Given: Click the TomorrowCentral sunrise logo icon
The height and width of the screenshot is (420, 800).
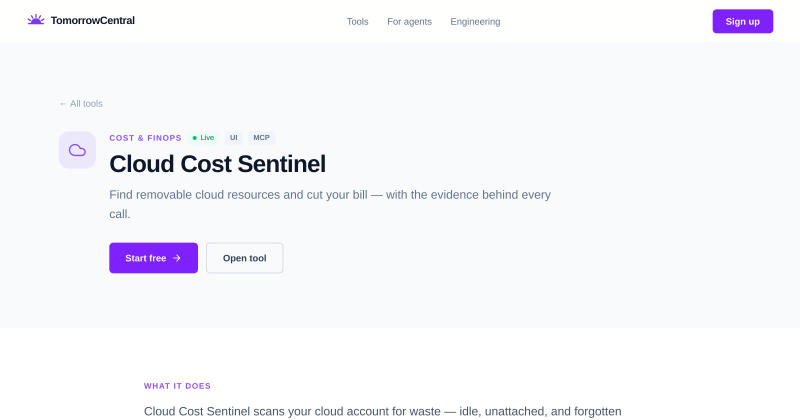Looking at the screenshot, I should [36, 20].
